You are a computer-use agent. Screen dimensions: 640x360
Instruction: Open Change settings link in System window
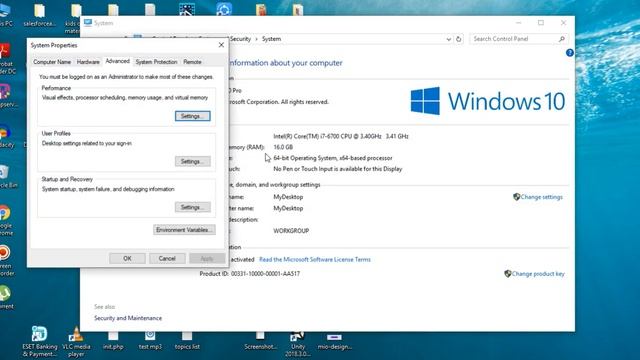coord(542,197)
